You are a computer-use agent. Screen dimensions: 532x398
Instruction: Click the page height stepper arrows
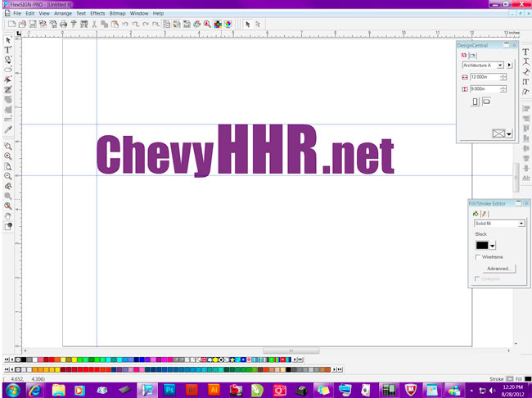[503, 89]
